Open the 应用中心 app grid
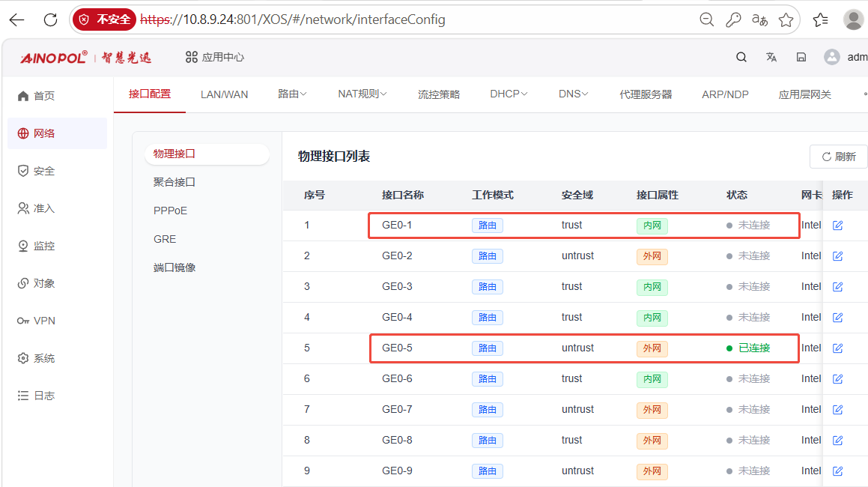 click(215, 57)
